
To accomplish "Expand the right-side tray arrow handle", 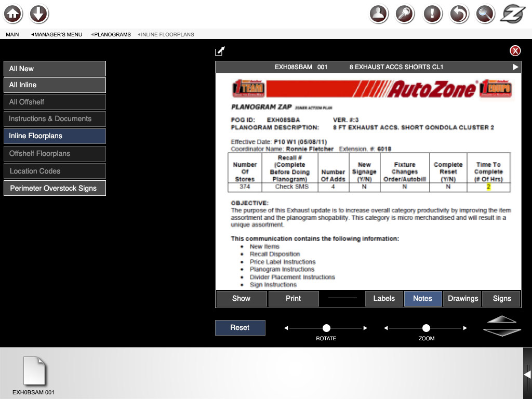I will [x=527, y=374].
